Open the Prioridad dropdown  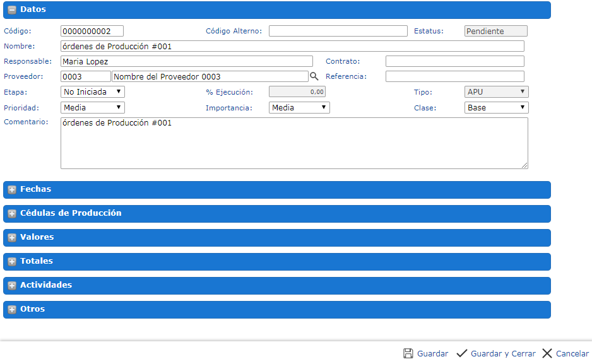point(93,108)
